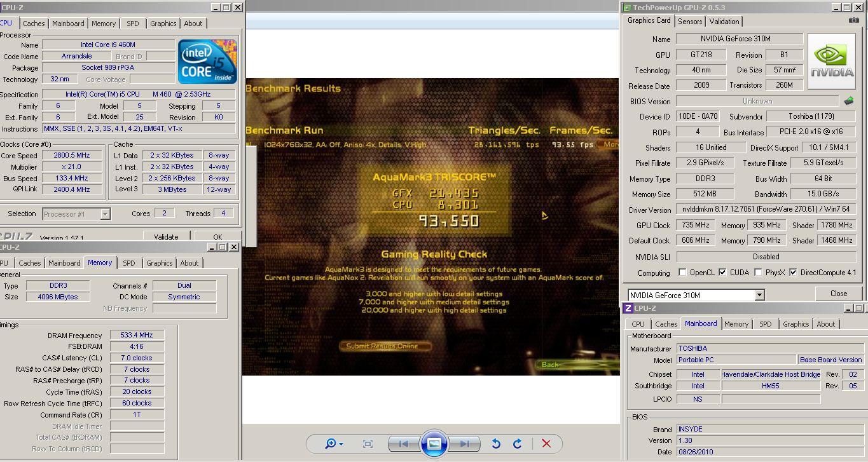The width and height of the screenshot is (868, 462).
Task: Click the BIOS Brand INSYDE field
Action: pos(769,429)
